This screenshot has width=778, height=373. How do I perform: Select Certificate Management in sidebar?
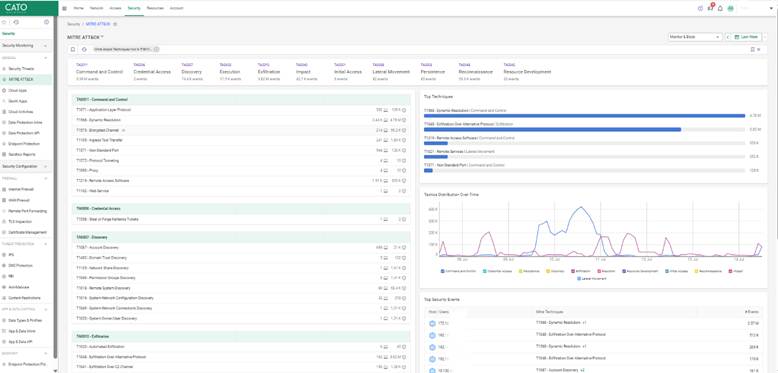[x=27, y=233]
